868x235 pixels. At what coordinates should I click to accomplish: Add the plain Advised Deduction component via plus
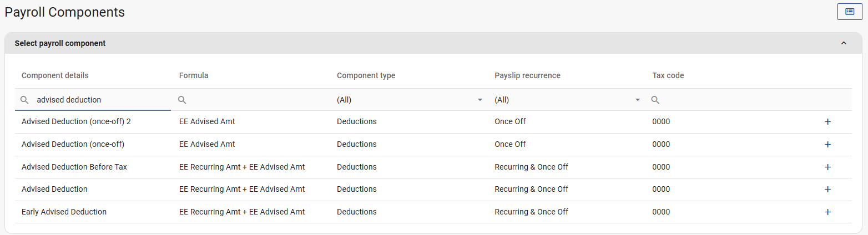pos(827,189)
